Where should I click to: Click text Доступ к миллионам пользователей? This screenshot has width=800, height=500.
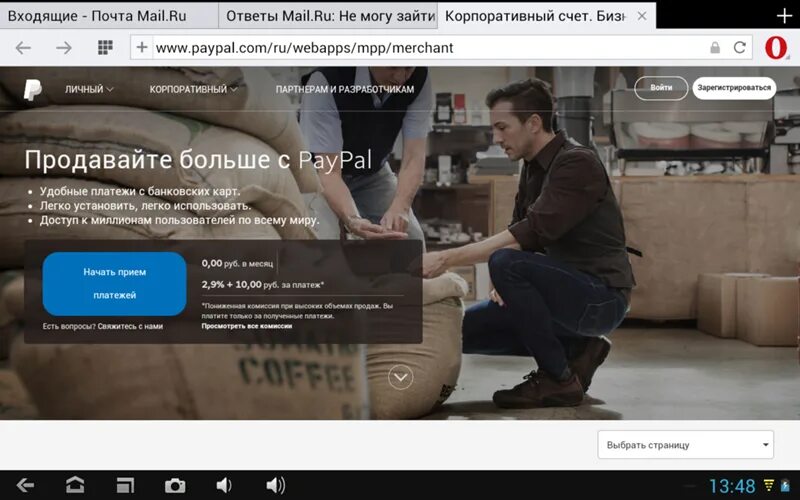tap(180, 220)
